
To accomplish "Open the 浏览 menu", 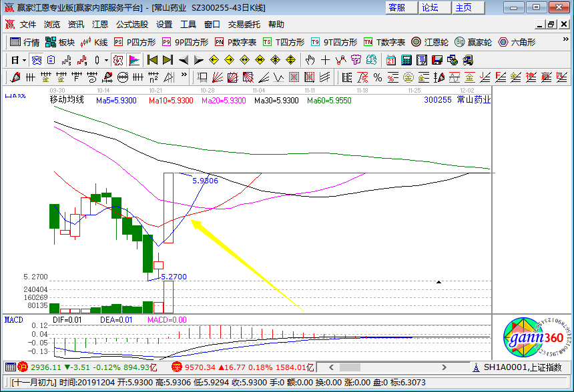I will tap(52, 25).
